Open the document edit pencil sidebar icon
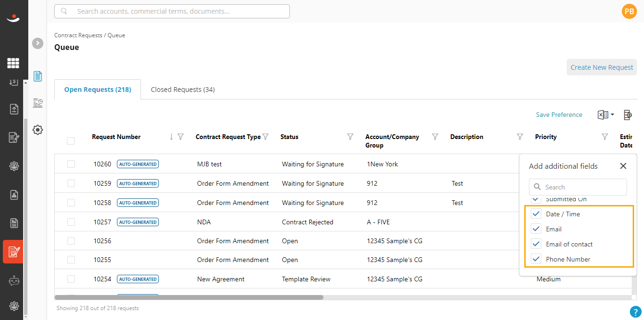 tap(14, 137)
